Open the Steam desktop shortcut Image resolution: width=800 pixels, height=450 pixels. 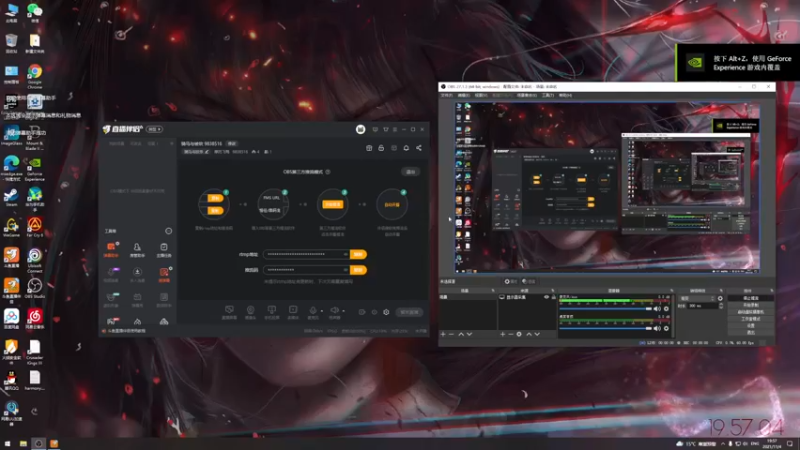(11, 197)
